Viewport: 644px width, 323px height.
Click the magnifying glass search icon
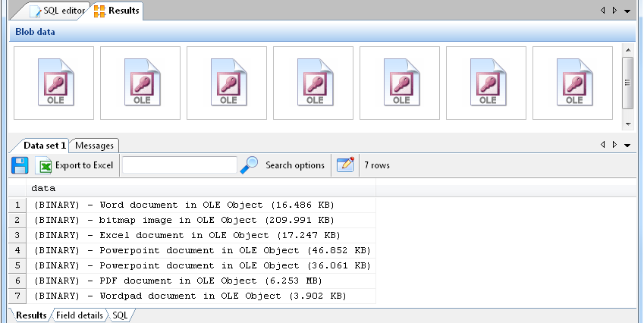click(249, 165)
